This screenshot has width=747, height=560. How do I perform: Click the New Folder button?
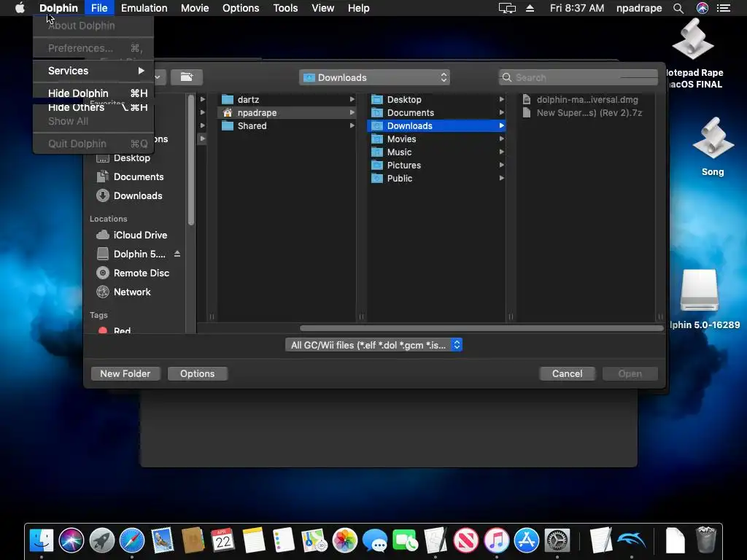pos(125,373)
